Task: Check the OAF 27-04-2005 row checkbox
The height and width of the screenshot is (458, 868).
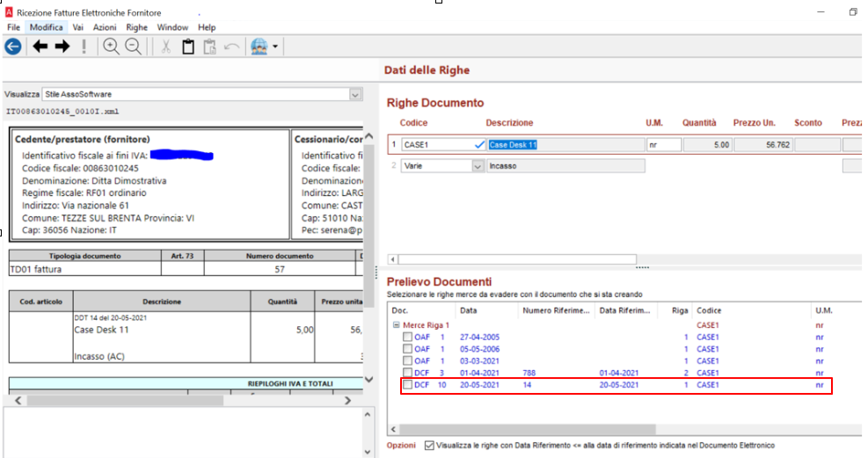Action: [x=407, y=337]
